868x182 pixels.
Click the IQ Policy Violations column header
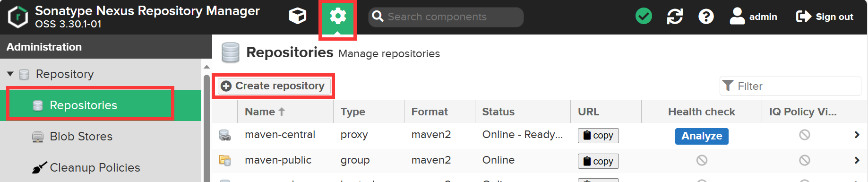coord(804,112)
